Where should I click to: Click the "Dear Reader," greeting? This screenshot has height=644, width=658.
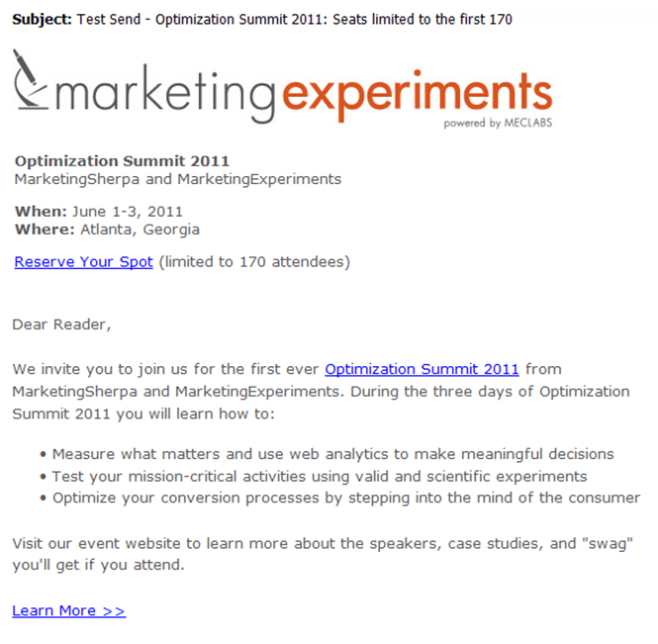coord(62,323)
